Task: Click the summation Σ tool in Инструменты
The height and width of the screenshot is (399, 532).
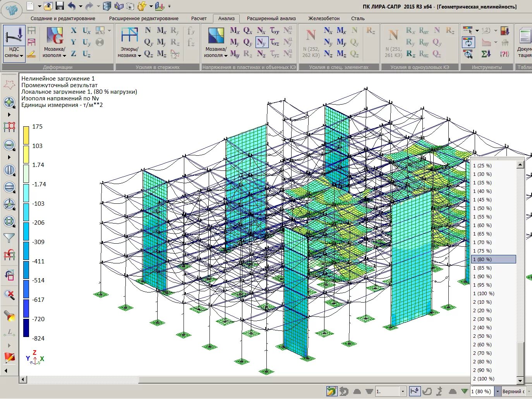Action: pyautogui.click(x=486, y=54)
